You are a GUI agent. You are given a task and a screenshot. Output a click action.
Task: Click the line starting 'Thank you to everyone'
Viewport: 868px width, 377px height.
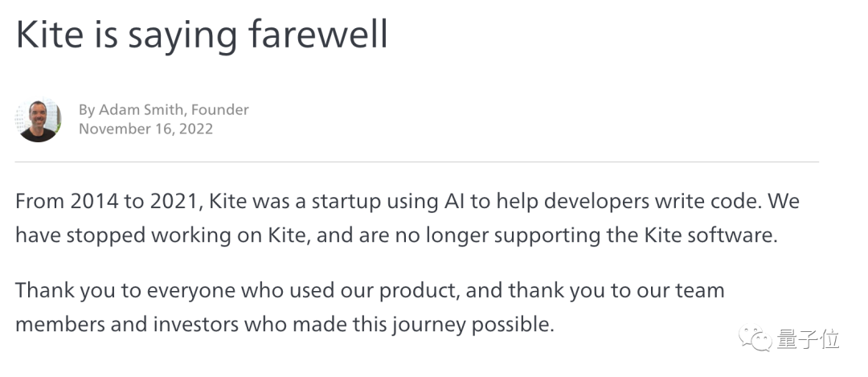coord(370,290)
